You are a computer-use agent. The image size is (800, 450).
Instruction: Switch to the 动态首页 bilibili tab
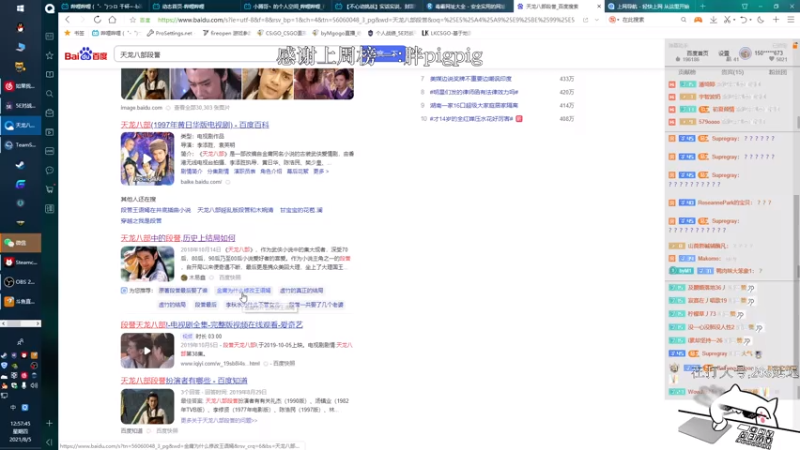(x=193, y=6)
